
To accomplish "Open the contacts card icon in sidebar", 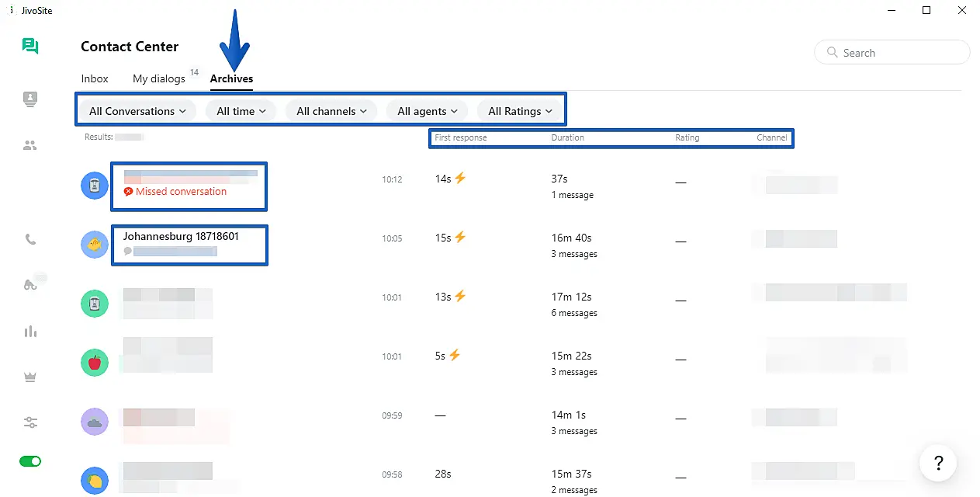I will [30, 99].
